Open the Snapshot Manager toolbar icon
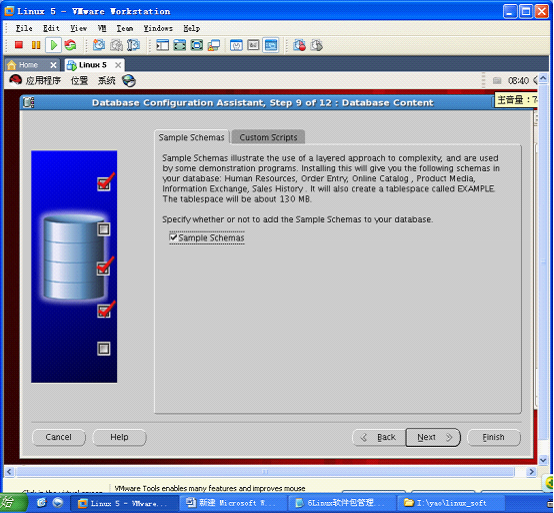 [x=134, y=45]
